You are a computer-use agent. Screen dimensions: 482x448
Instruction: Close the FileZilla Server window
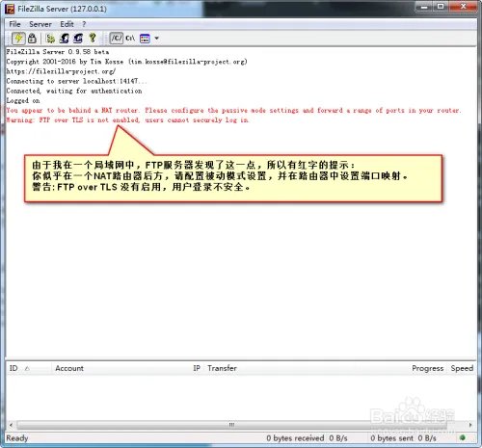pyautogui.click(x=463, y=7)
